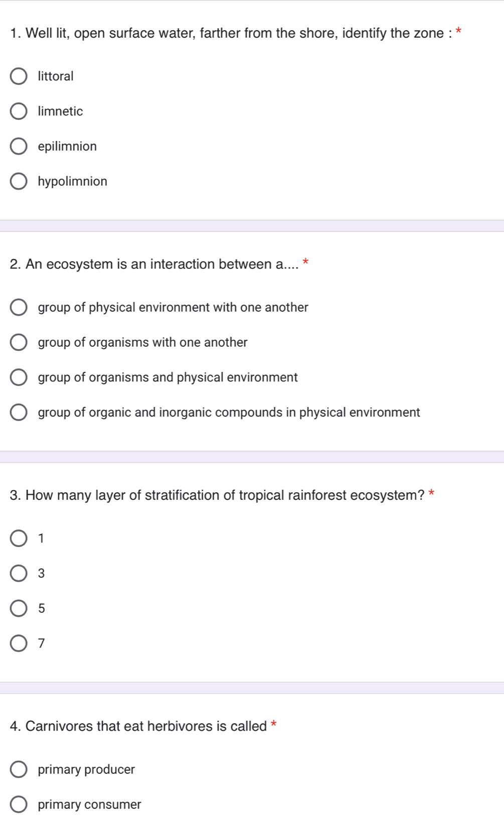Select 'group of organisms and physical environment'
Image resolution: width=504 pixels, height=826 pixels.
pyautogui.click(x=19, y=378)
